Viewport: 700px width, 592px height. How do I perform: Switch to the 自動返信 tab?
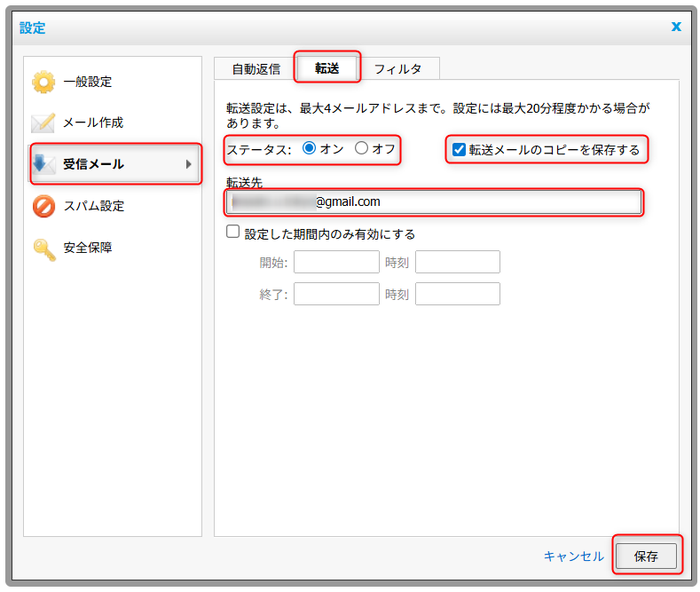click(x=256, y=69)
